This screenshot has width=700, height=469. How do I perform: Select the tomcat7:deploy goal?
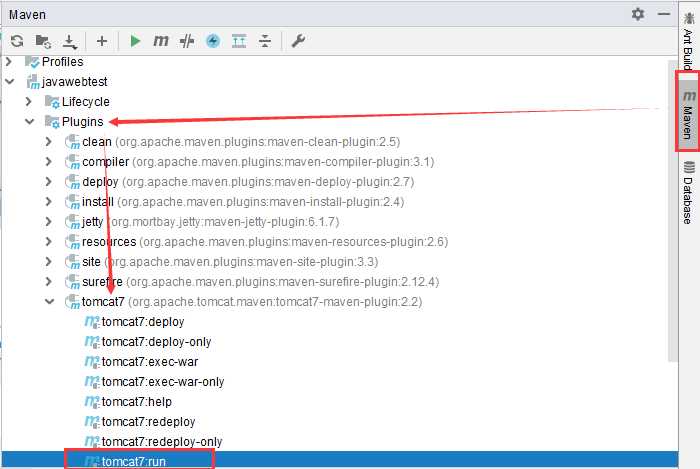[x=143, y=322]
